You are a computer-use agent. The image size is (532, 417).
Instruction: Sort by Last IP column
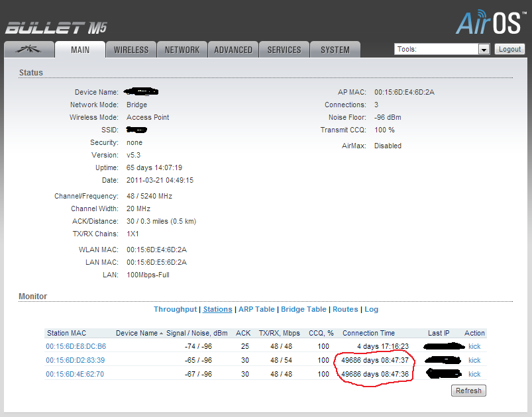click(439, 333)
